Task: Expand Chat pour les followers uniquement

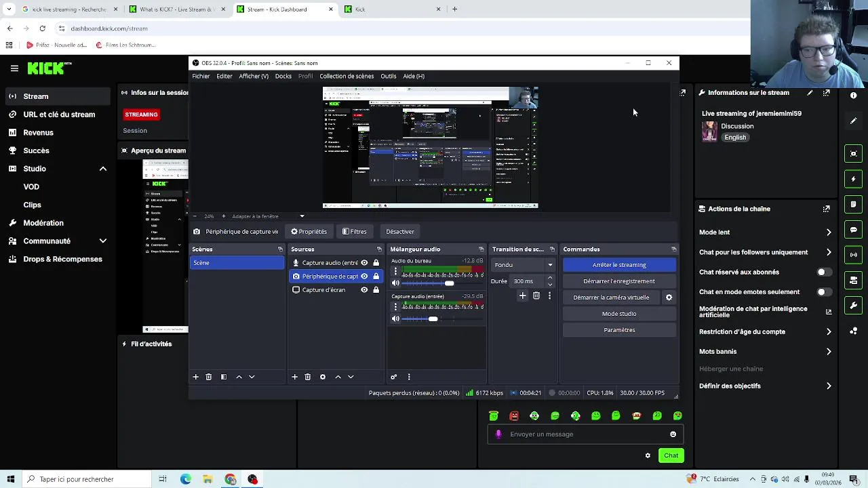Action: pyautogui.click(x=829, y=252)
